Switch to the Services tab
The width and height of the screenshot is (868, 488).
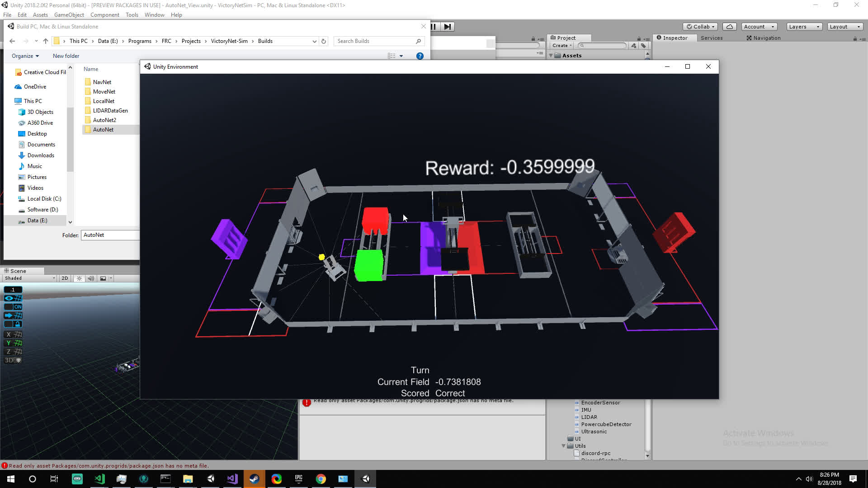pyautogui.click(x=711, y=38)
